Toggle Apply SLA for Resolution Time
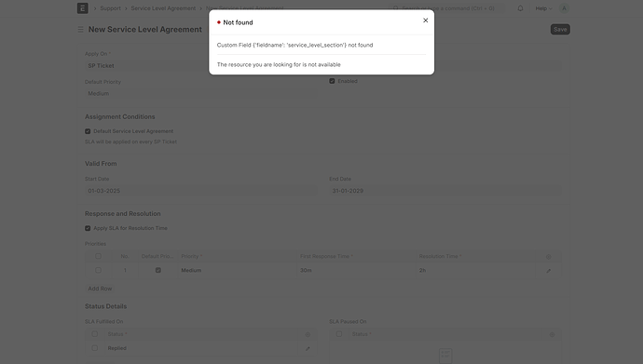643x364 pixels. coord(88,228)
